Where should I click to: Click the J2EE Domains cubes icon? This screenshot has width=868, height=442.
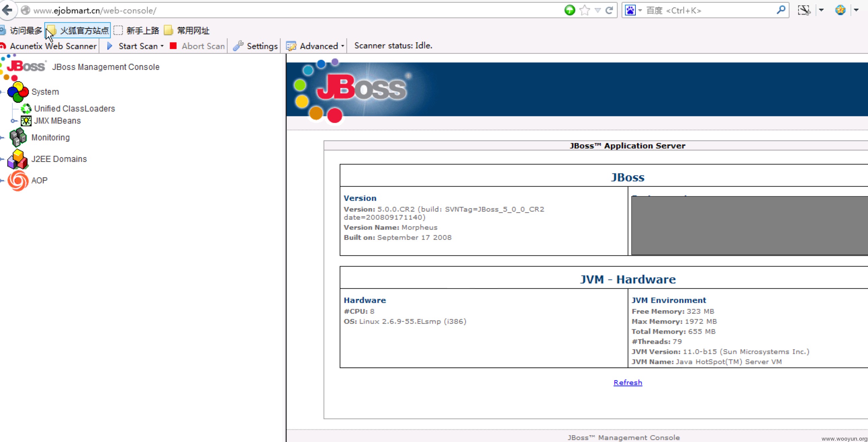pyautogui.click(x=17, y=159)
